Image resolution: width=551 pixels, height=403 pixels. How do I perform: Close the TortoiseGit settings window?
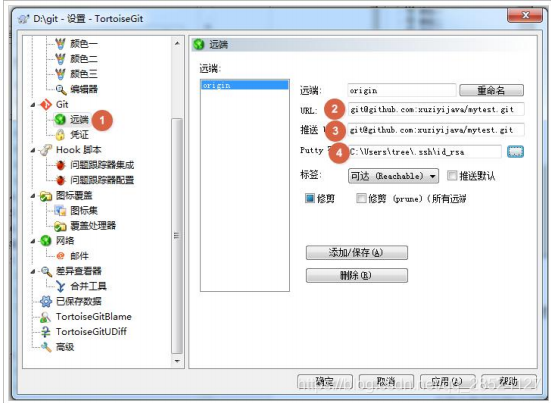point(525,15)
